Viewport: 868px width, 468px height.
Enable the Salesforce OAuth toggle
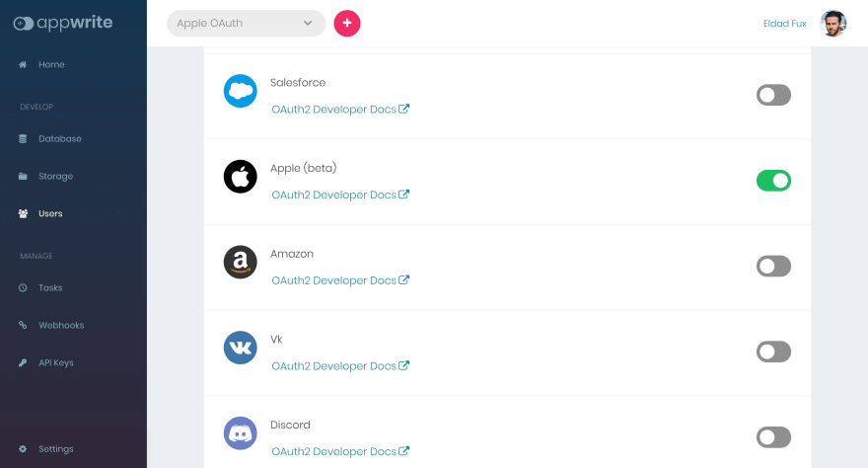point(773,95)
